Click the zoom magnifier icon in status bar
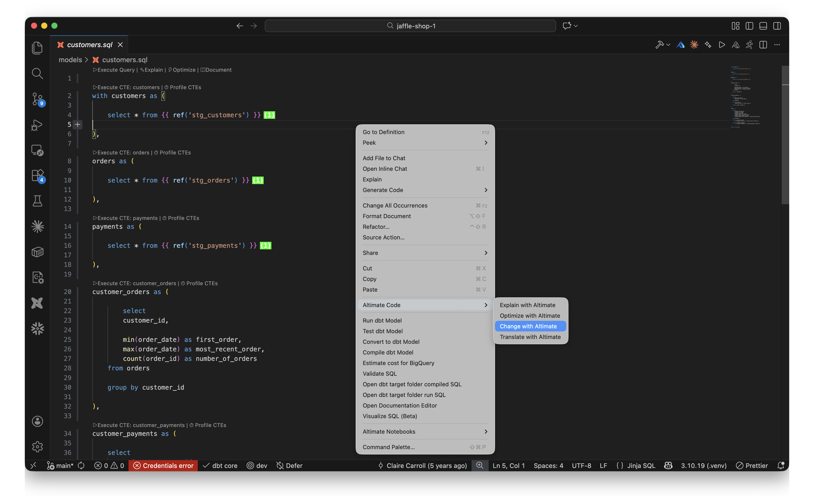Viewport: 814px width, 504px height. 480,466
